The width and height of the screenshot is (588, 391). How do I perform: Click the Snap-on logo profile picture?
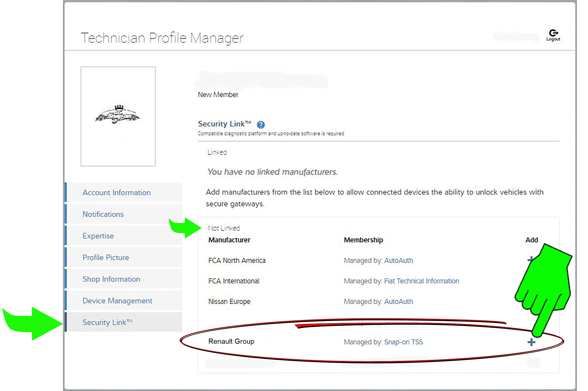[118, 116]
